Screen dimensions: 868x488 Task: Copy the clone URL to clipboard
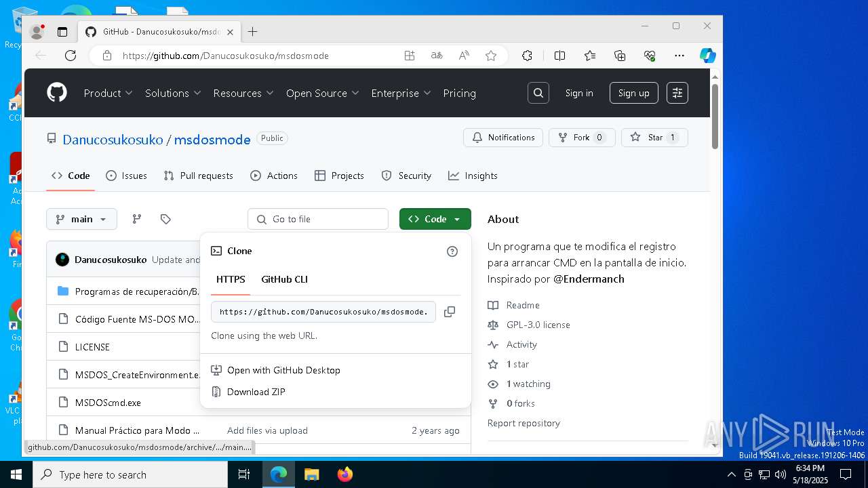click(x=449, y=312)
